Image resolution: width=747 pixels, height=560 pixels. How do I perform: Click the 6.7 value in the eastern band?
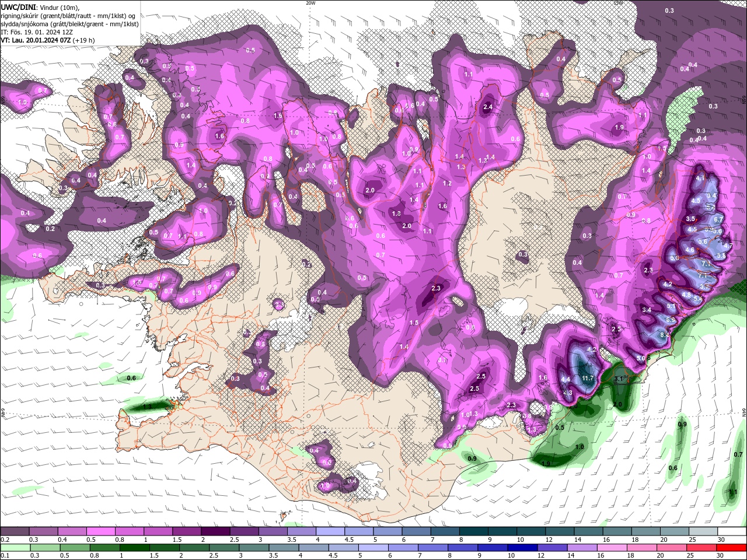pos(718,219)
